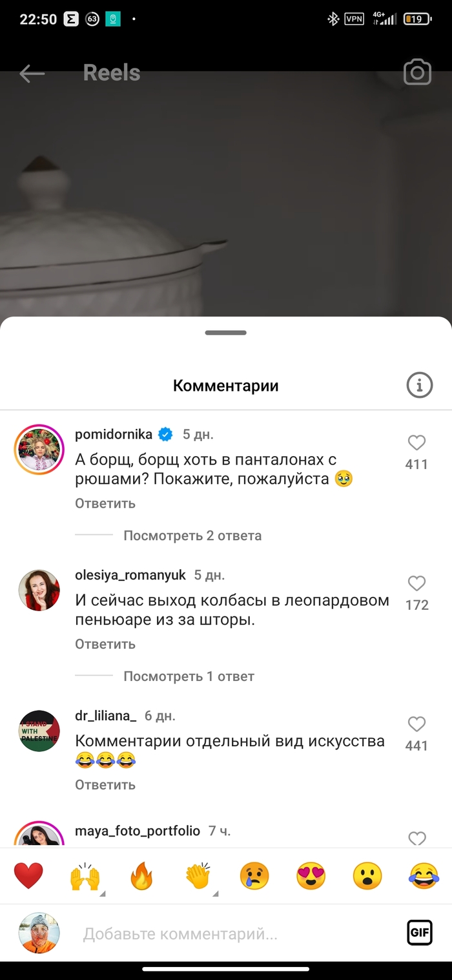The image size is (452, 980).
Task: Expand "Посмотреть 2 ответа" replies
Action: click(x=192, y=536)
